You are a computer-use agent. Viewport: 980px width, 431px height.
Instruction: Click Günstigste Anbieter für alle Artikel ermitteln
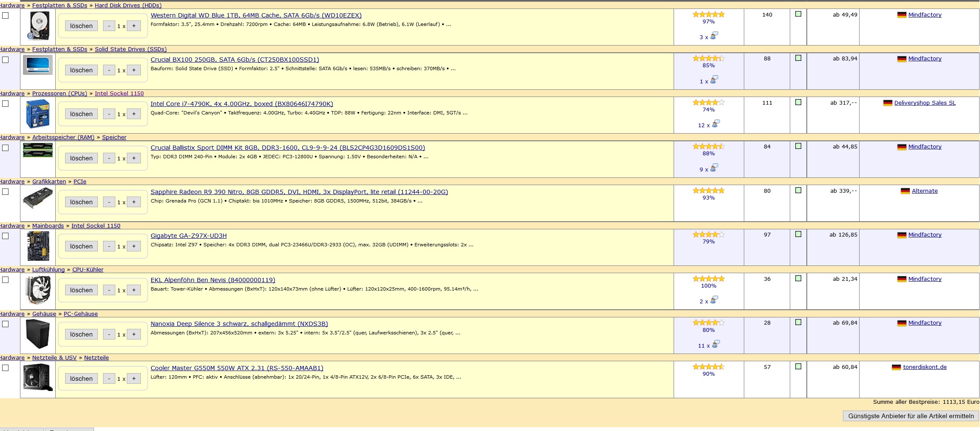point(911,416)
